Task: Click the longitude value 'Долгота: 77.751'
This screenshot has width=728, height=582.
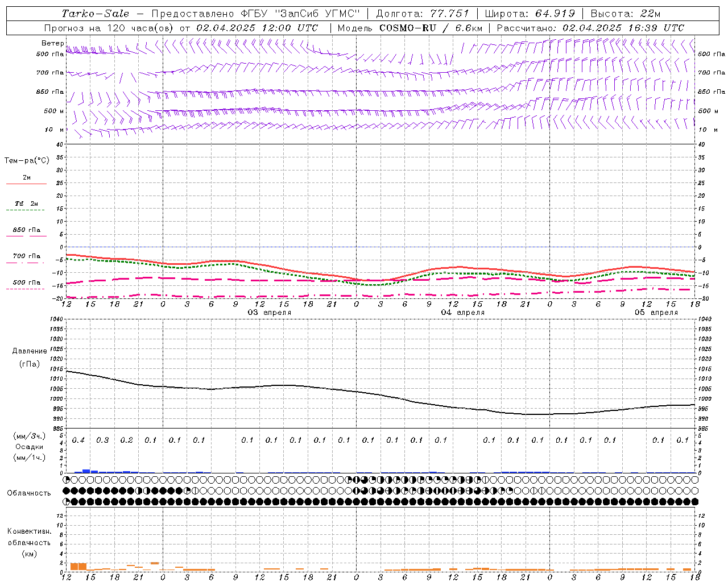Action: tap(423, 14)
